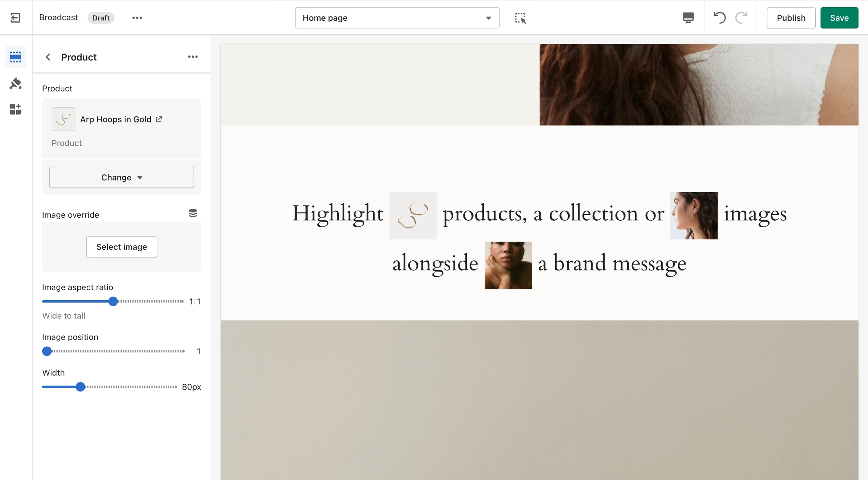Open Arp Hoops in Gold external link
This screenshot has height=480, width=868.
pos(159,119)
